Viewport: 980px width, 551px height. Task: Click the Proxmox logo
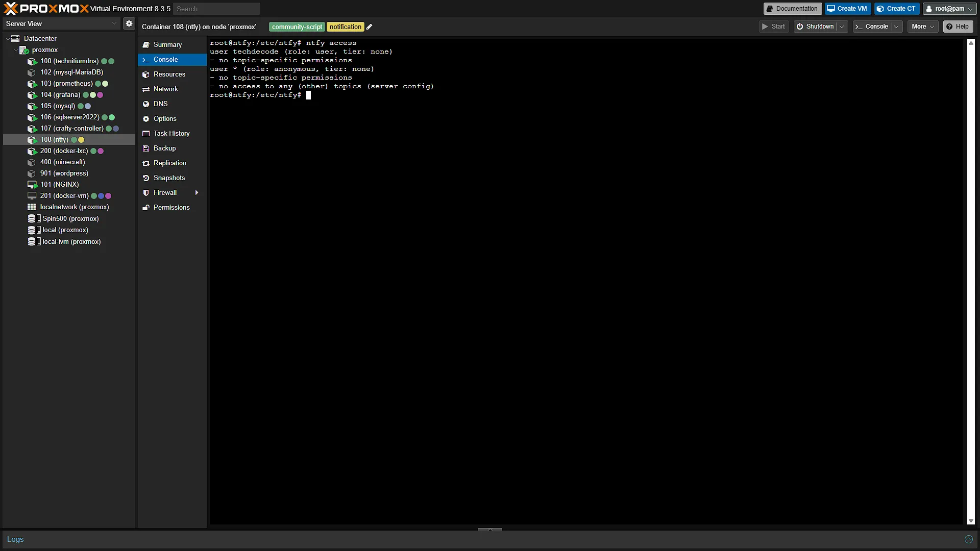tap(46, 8)
